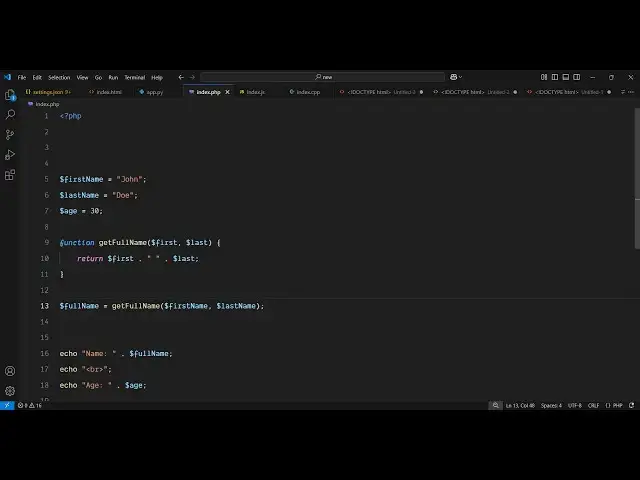The width and height of the screenshot is (640, 480).
Task: Click the remote window indicator in status bar
Action: point(7,405)
